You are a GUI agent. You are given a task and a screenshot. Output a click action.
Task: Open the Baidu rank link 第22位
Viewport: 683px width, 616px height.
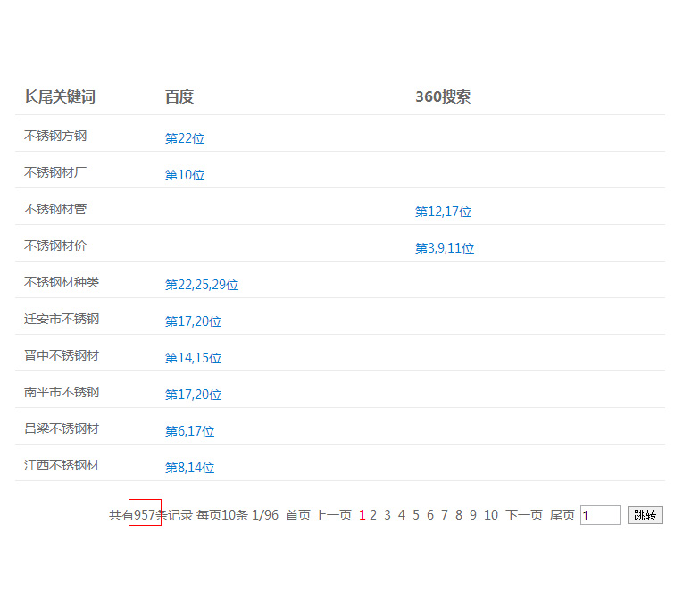coord(185,138)
